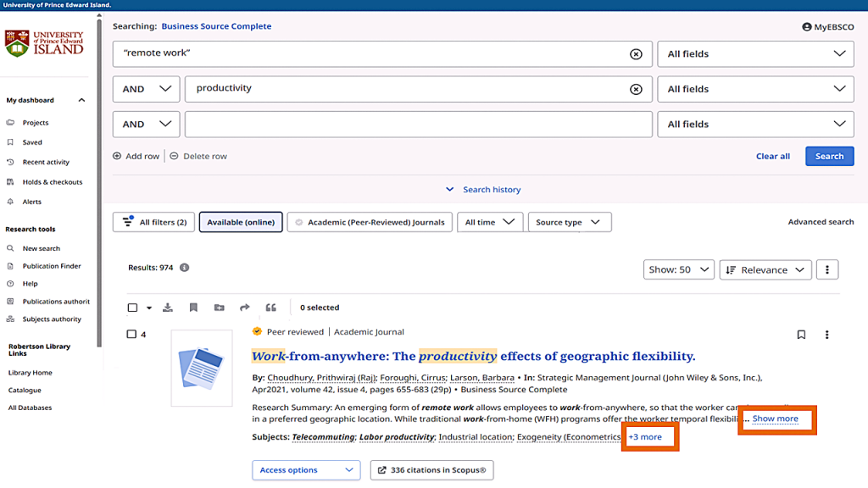Open the Relevance sort dropdown
Image resolution: width=868 pixels, height=488 pixels.
[765, 270]
